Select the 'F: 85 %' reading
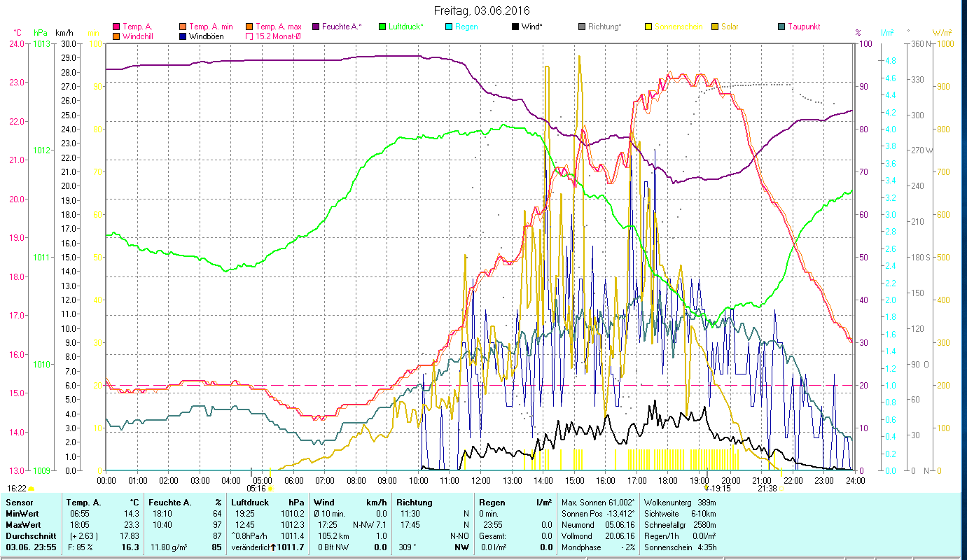The height and width of the screenshot is (560, 967). (x=80, y=547)
